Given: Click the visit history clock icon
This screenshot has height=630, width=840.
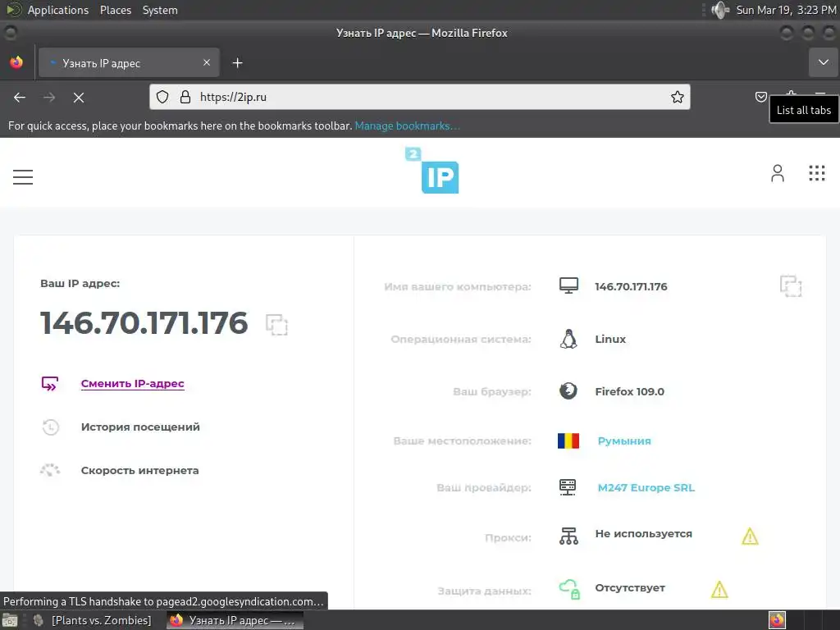Looking at the screenshot, I should (50, 427).
